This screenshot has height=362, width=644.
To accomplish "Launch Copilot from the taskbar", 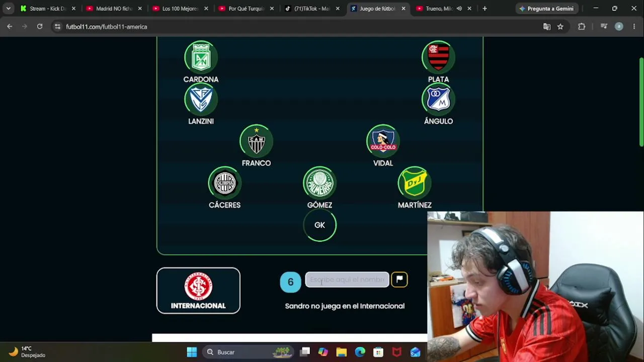I will (323, 352).
